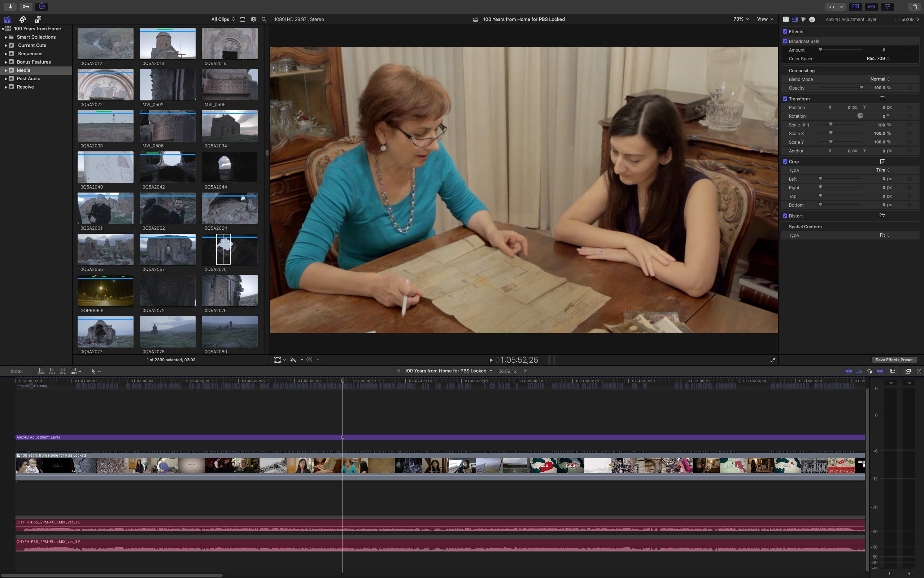Uncheck the Effects checkbox
Screen dimensions: 924x578
coord(785,31)
